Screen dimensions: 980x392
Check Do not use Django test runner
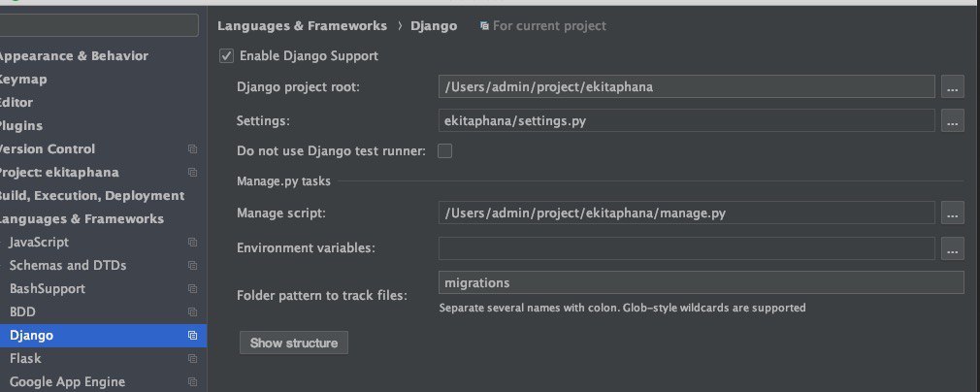coord(445,150)
